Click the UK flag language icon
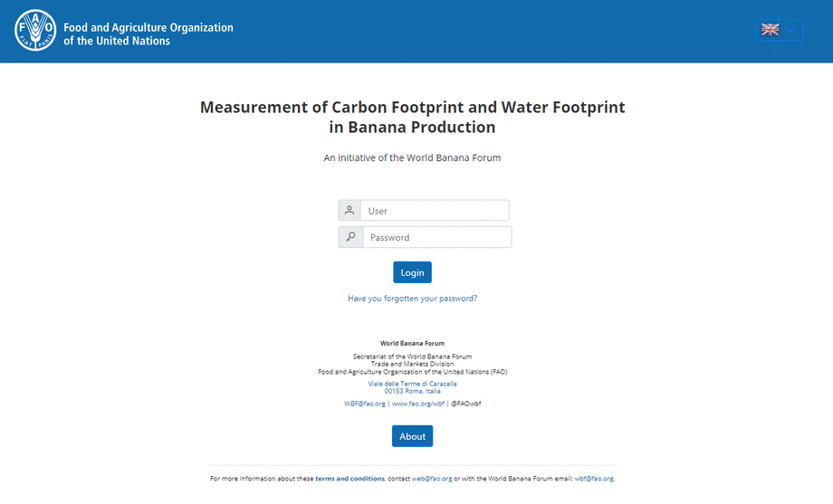The image size is (833, 504). coord(771,30)
